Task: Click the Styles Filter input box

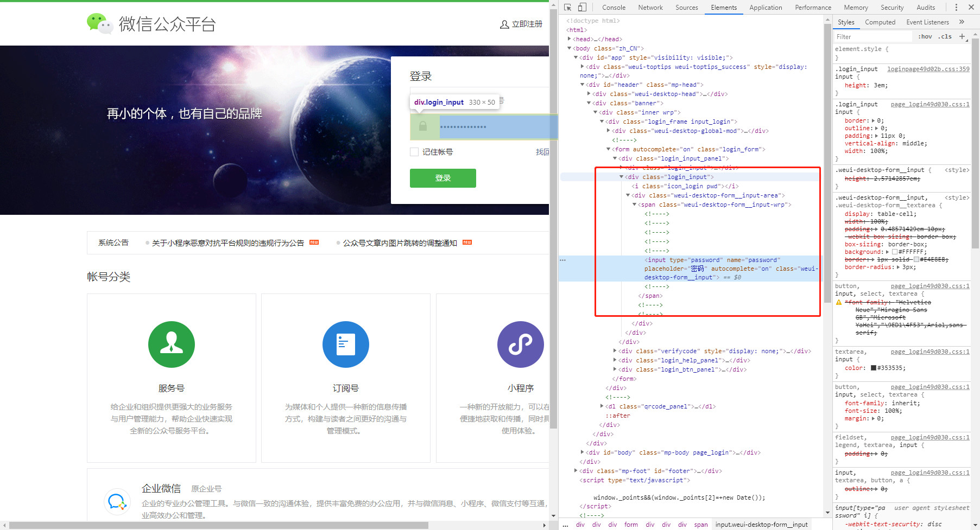Action: (872, 37)
